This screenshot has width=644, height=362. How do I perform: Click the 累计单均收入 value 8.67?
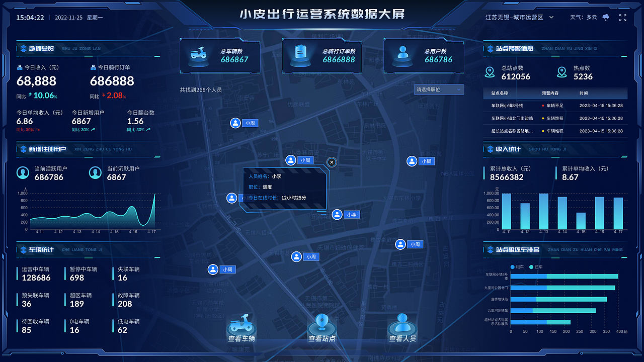(x=571, y=177)
